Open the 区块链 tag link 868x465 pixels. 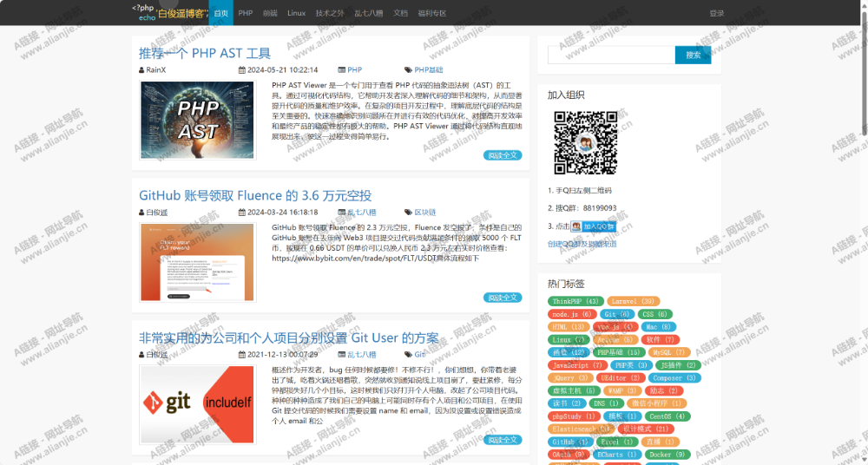425,212
